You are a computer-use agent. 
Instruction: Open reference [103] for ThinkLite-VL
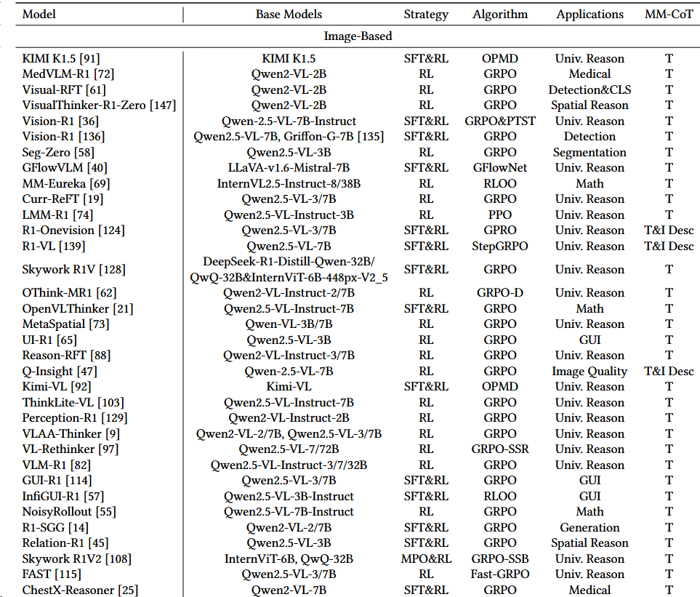tap(110, 403)
